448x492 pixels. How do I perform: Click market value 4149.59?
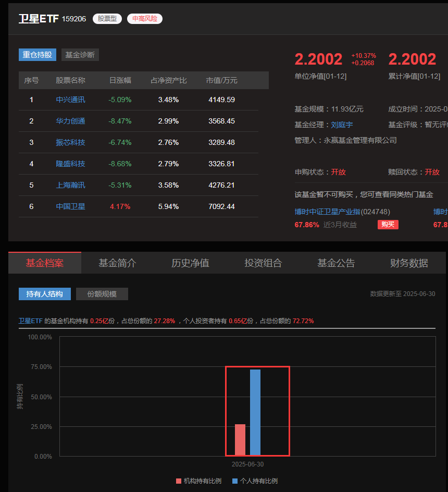pyautogui.click(x=222, y=100)
